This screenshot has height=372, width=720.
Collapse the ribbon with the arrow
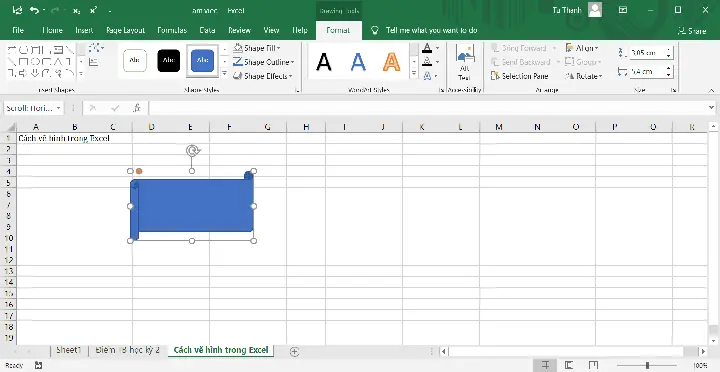[712, 90]
